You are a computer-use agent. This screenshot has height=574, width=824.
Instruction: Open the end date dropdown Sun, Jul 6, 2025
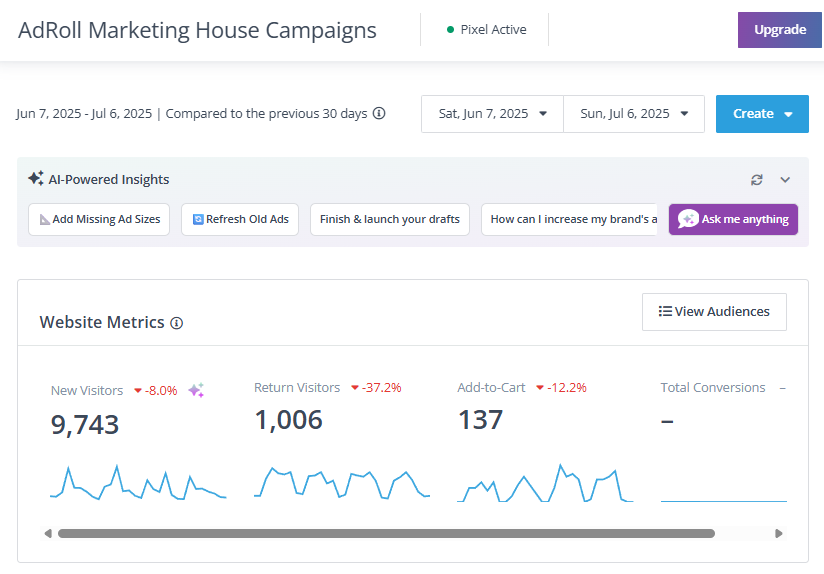[x=634, y=114]
